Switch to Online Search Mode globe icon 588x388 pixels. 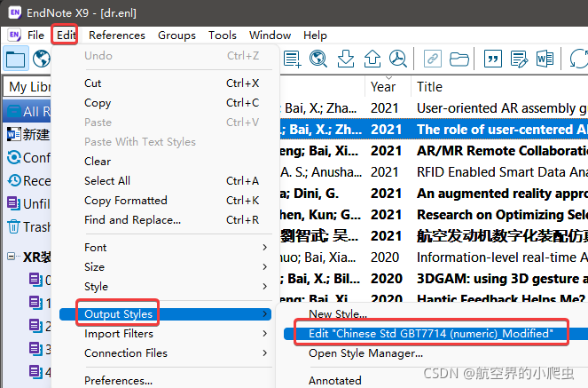tap(42, 59)
